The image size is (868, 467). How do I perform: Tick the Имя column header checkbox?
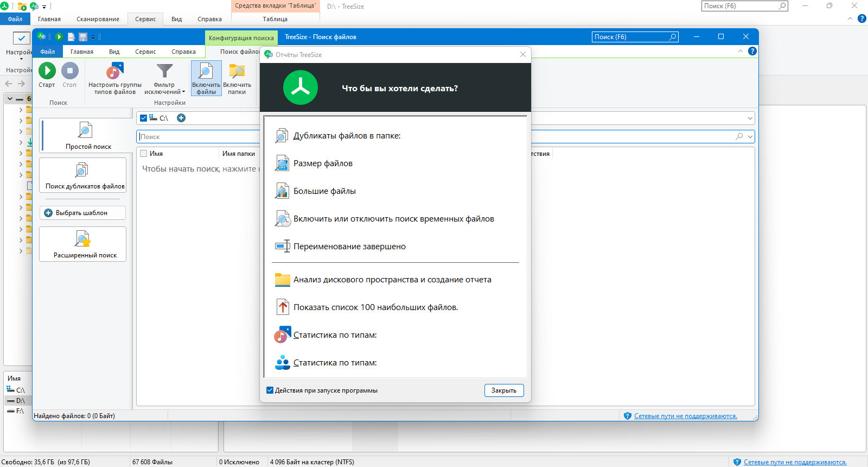click(x=144, y=154)
